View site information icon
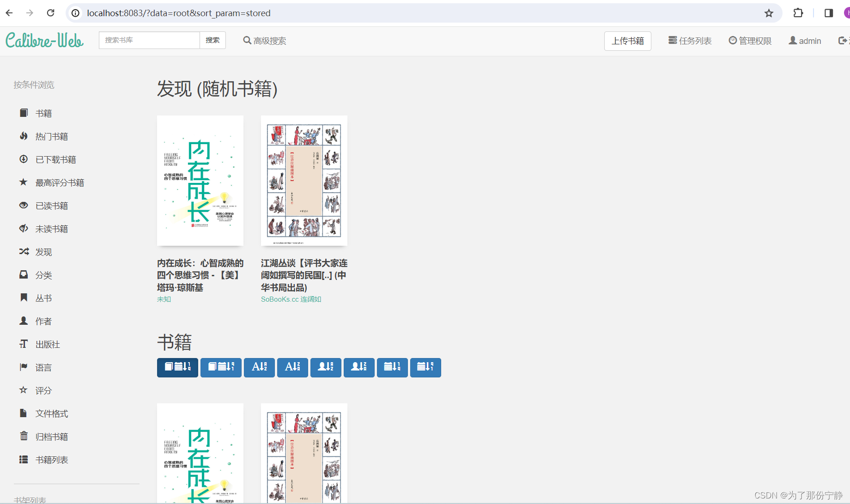Image resolution: width=850 pixels, height=504 pixels. coord(75,13)
